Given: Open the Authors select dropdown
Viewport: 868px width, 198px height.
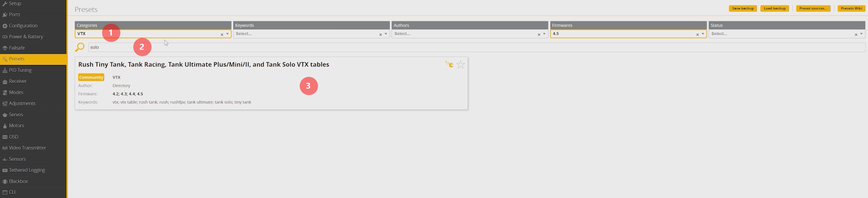Looking at the screenshot, I should (x=465, y=34).
